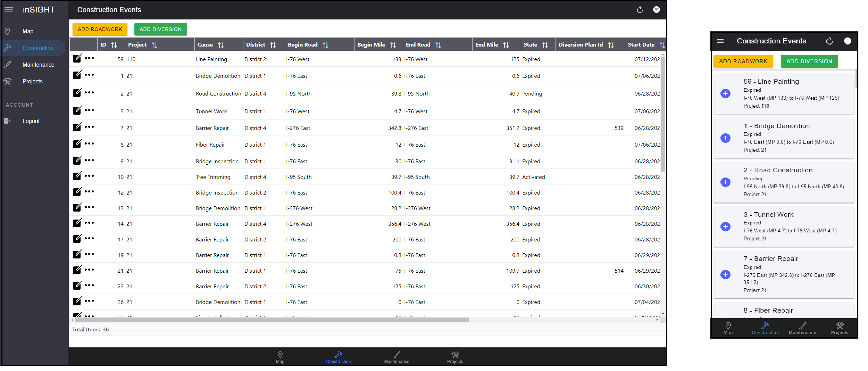Expand the 7 - Barrier Repair card

[x=726, y=274]
